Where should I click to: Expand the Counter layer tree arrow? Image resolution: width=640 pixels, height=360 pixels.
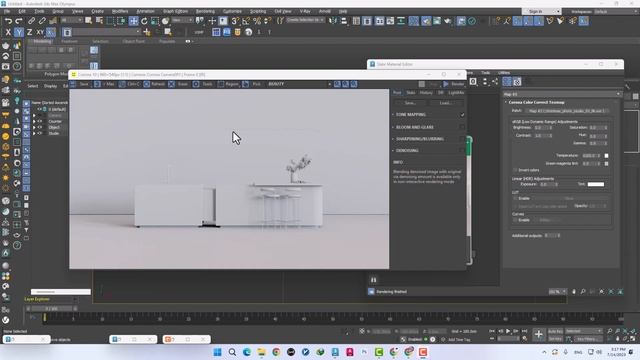click(x=34, y=121)
